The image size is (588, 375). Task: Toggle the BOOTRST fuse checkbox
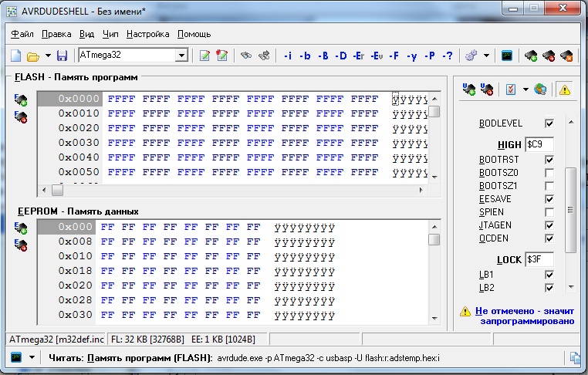coord(549,160)
